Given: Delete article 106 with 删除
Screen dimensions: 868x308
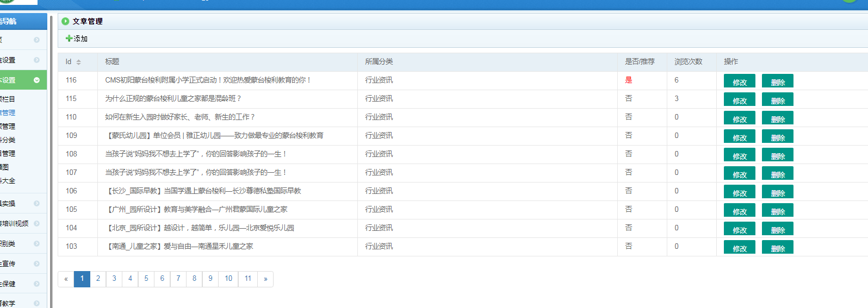Looking at the screenshot, I should (x=778, y=192).
